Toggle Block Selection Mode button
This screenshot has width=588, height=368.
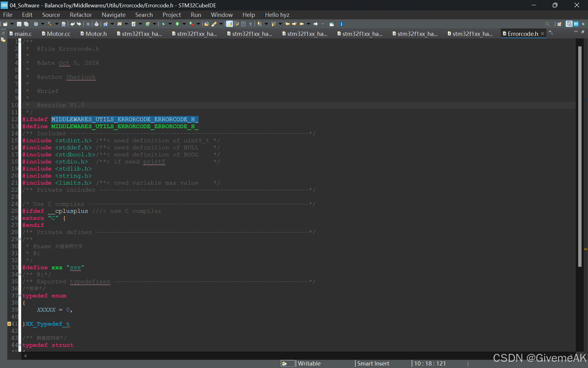click(x=243, y=24)
